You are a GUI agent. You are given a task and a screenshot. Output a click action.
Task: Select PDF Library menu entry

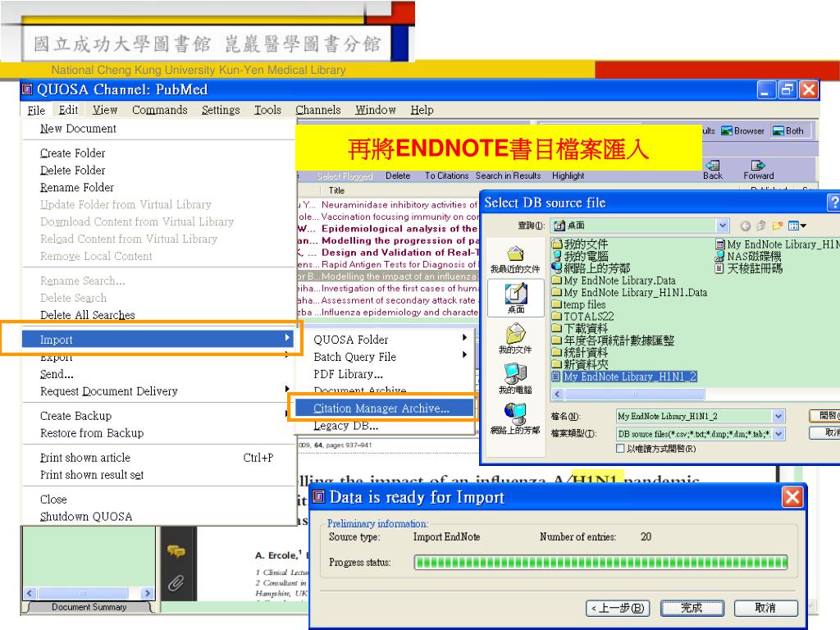coord(348,374)
